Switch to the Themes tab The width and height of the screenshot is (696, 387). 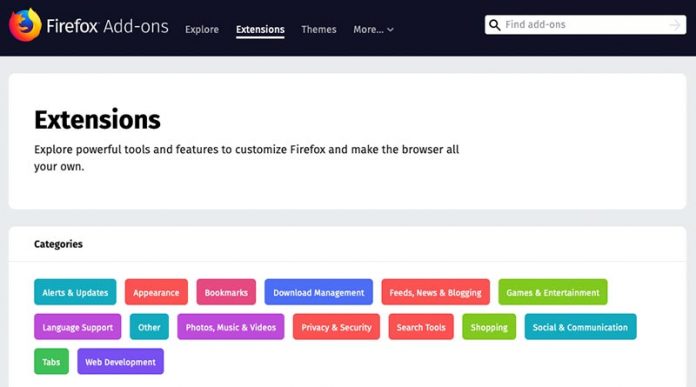click(319, 29)
